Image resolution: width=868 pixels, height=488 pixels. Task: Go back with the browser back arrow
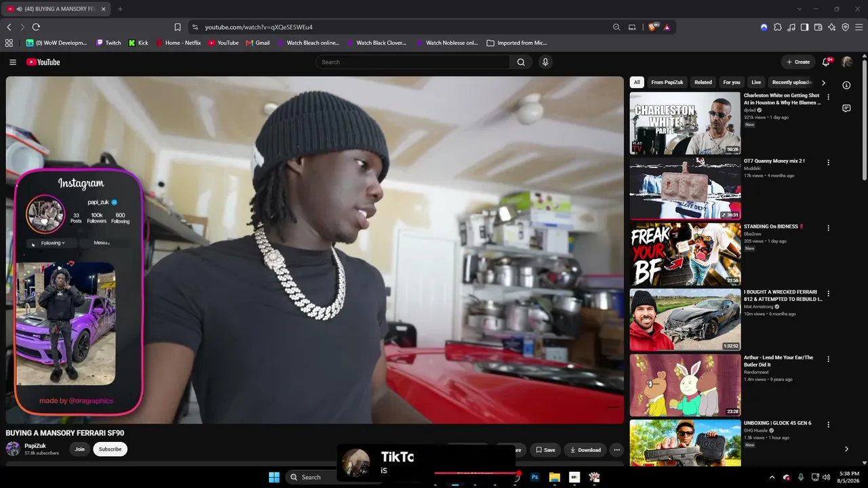tap(9, 27)
